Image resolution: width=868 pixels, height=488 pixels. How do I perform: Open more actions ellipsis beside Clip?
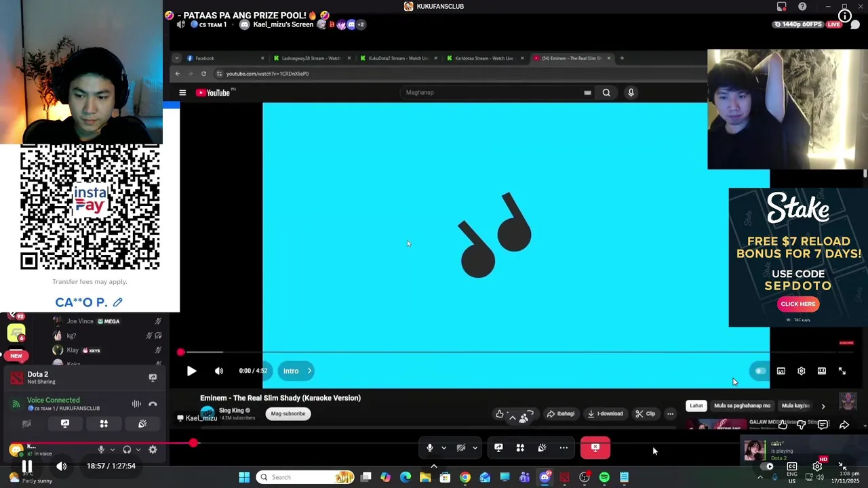coord(670,413)
